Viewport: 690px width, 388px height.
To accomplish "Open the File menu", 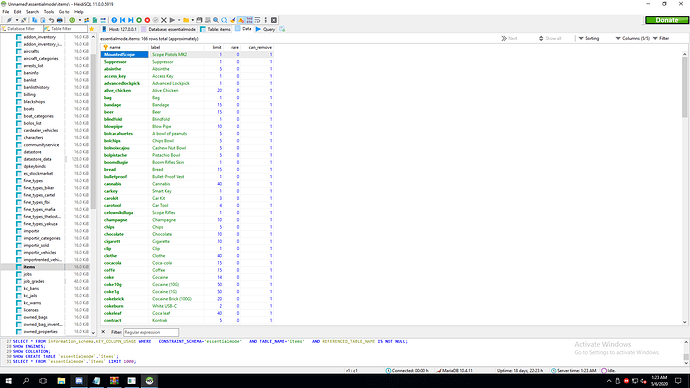I will (6, 12).
